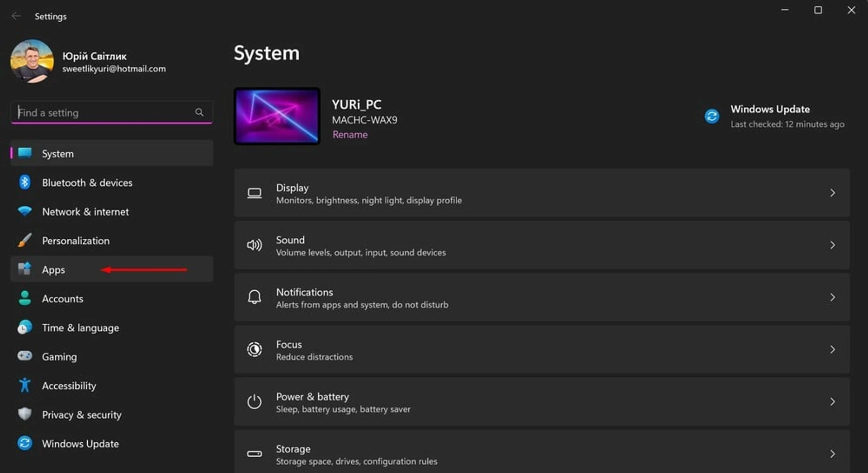Click the Personalization paintbrush icon
This screenshot has height=473, width=868.
coord(25,240)
